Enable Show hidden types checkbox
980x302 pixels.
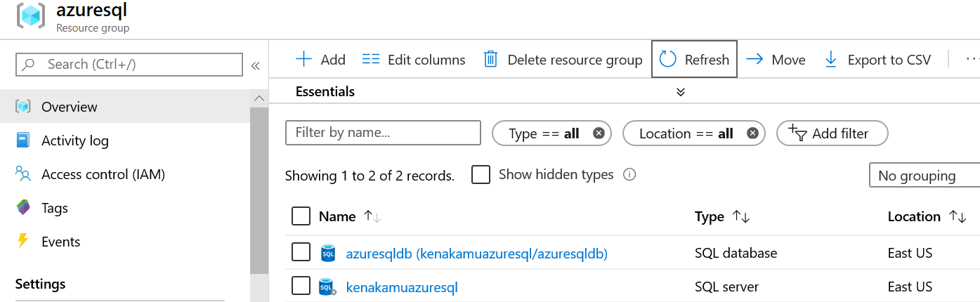[481, 175]
